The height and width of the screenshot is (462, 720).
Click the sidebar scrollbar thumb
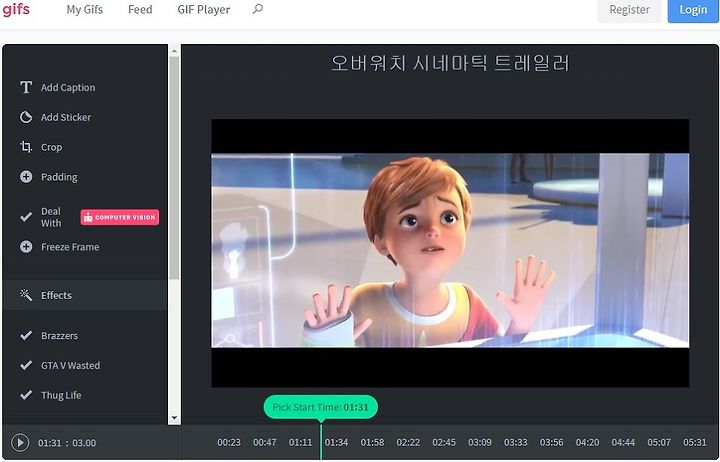(x=174, y=168)
